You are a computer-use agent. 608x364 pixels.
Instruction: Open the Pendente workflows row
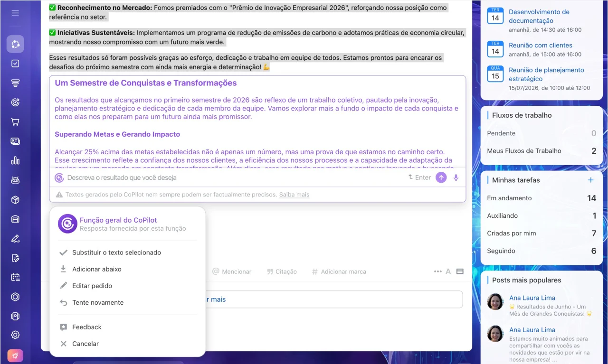[541, 133]
